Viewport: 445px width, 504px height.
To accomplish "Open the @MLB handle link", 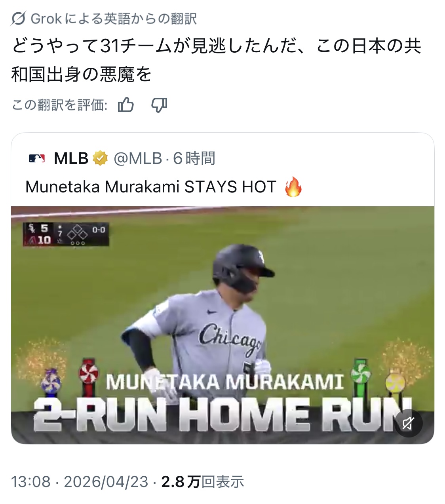I will coord(138,158).
